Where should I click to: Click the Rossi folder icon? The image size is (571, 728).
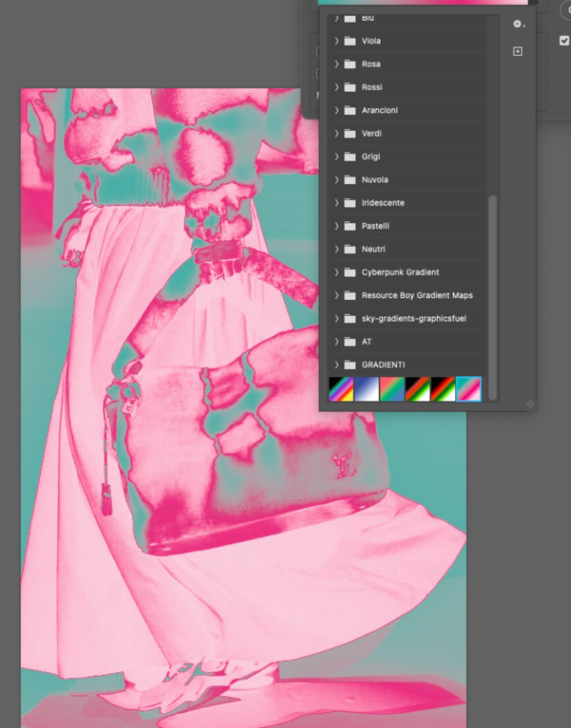point(350,87)
